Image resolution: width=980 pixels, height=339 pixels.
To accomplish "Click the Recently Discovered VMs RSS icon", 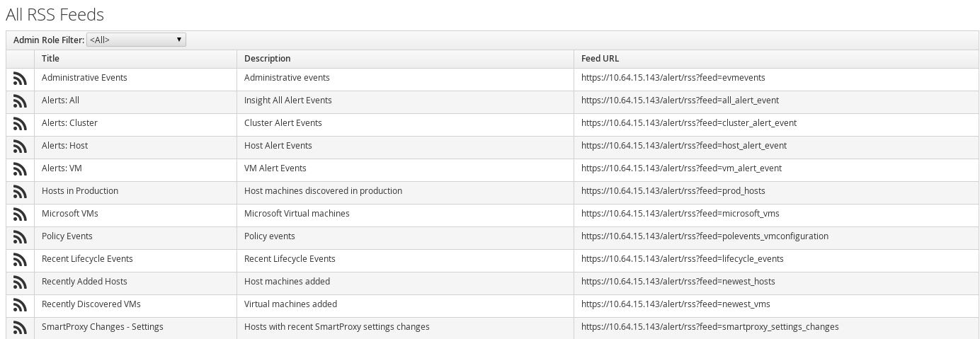I will [x=20, y=305].
